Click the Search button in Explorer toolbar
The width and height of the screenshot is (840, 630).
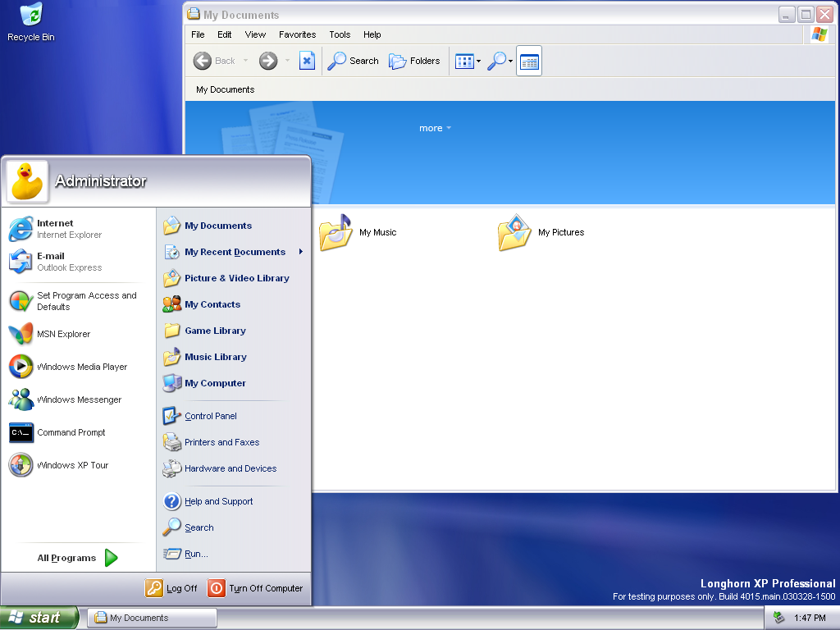pyautogui.click(x=353, y=61)
